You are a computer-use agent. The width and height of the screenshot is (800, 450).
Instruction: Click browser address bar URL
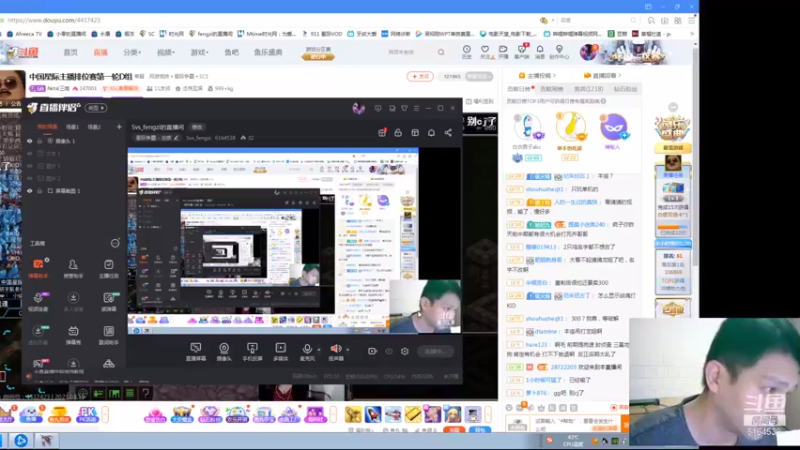54,20
